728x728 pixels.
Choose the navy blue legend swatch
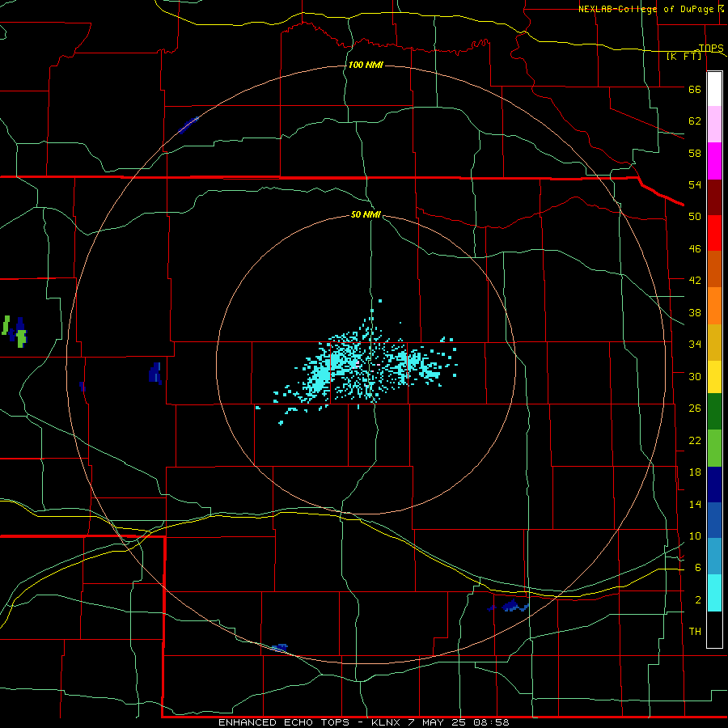[714, 485]
